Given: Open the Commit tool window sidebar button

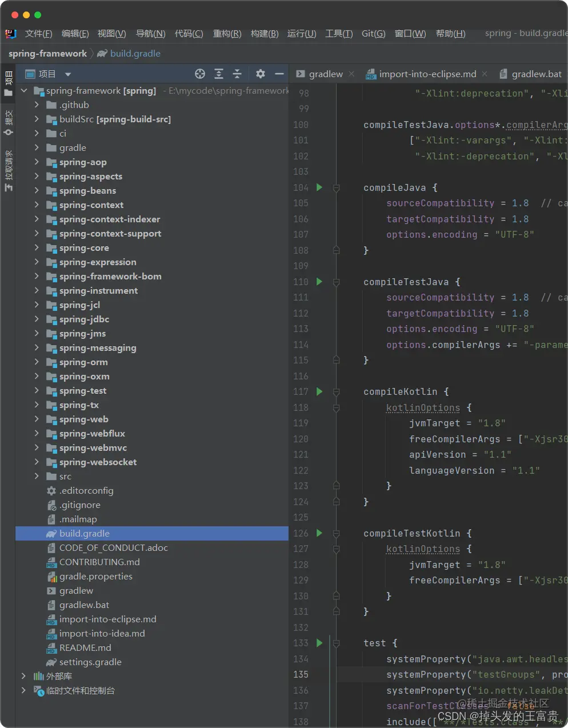Looking at the screenshot, I should point(9,123).
